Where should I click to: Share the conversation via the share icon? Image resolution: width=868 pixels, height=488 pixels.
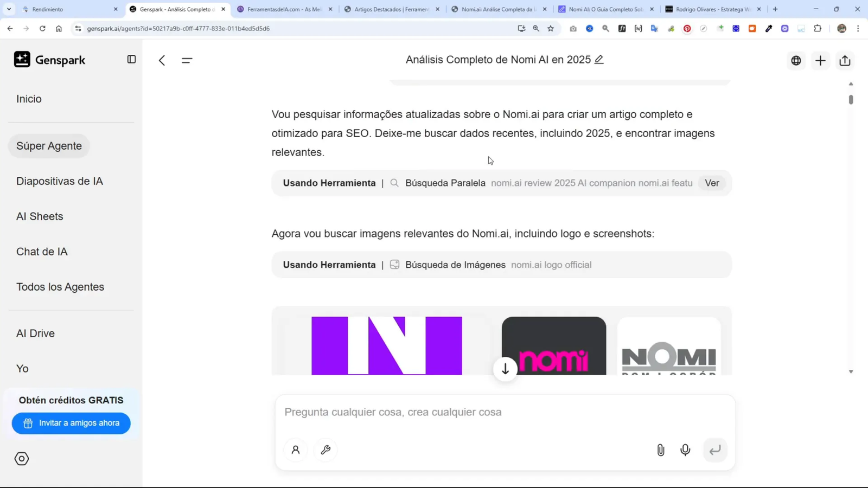pyautogui.click(x=845, y=60)
